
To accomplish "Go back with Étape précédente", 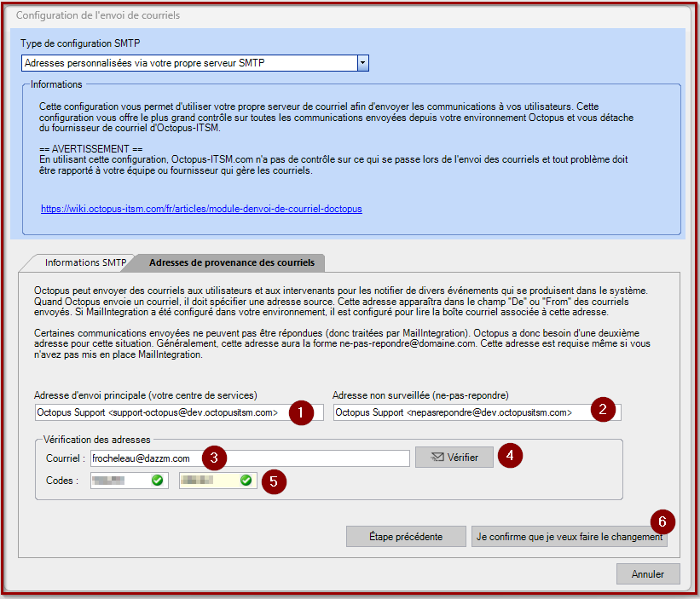I will point(405,537).
